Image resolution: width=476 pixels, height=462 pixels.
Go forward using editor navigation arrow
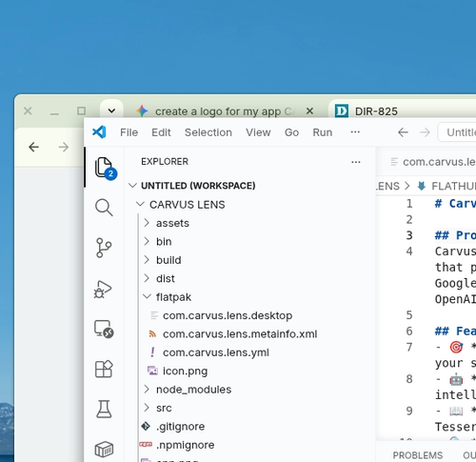point(425,132)
